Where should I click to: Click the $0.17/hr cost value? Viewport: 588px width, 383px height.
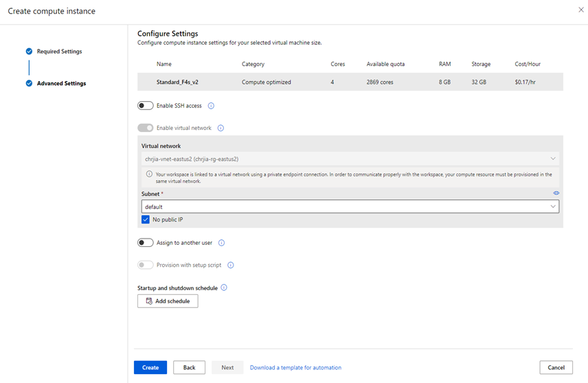525,83
